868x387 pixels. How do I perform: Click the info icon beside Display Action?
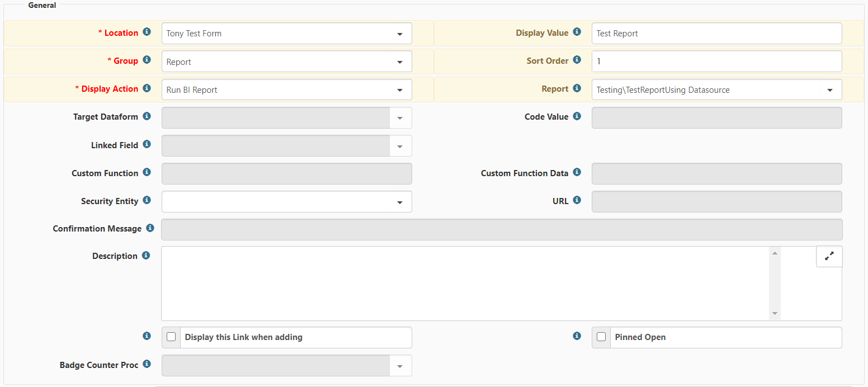click(x=147, y=88)
